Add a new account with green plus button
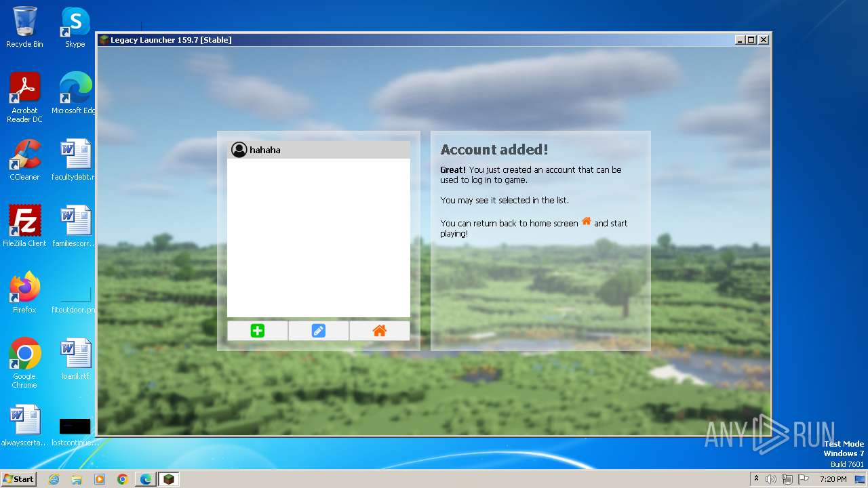 (258, 331)
